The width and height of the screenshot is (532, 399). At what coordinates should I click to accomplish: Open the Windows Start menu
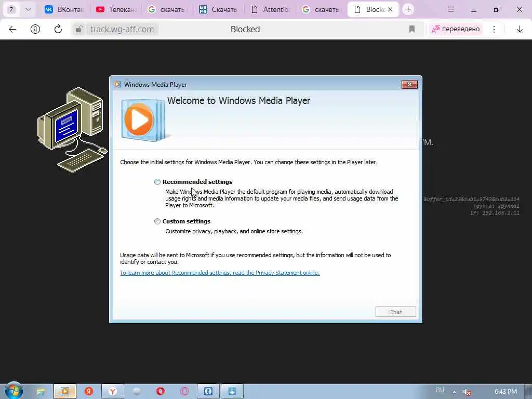pos(14,391)
